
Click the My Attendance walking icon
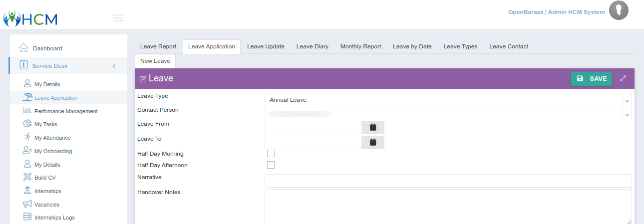click(27, 137)
